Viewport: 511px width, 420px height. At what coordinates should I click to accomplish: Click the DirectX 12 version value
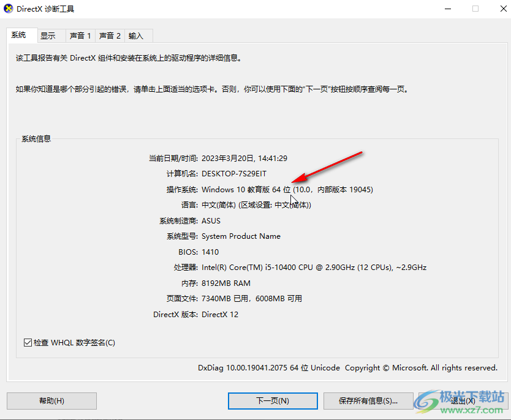(220, 315)
